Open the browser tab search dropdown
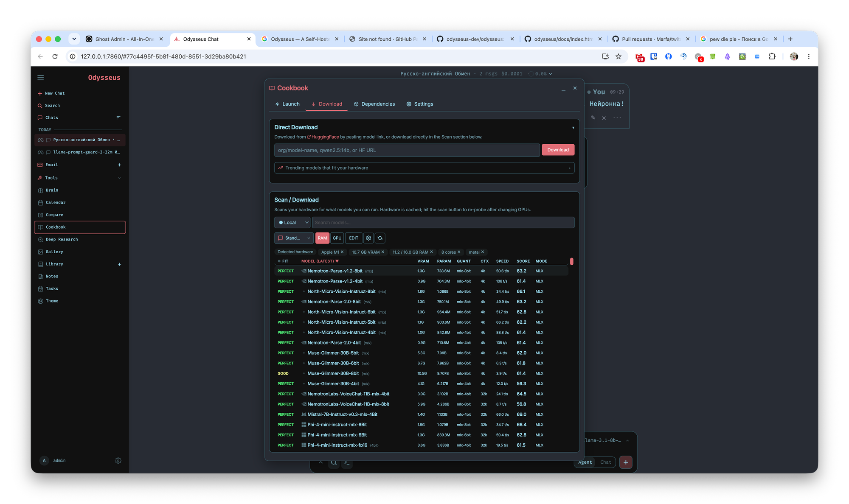The image size is (849, 504). (74, 39)
